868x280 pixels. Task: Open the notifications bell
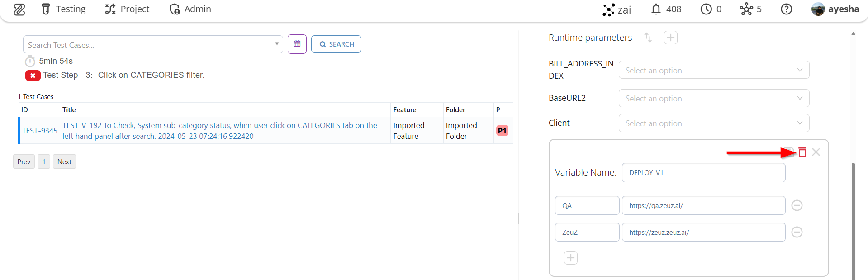tap(656, 9)
